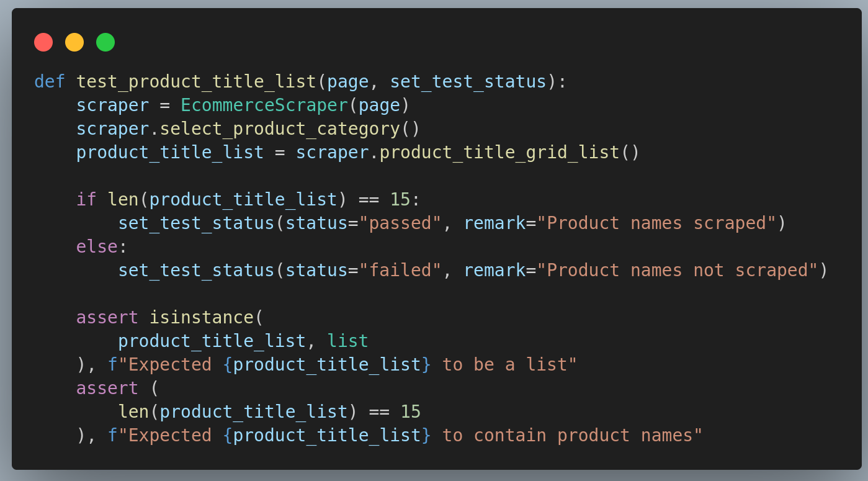Click the green traffic light circle
Viewport: 868px width, 481px height.
tap(105, 42)
